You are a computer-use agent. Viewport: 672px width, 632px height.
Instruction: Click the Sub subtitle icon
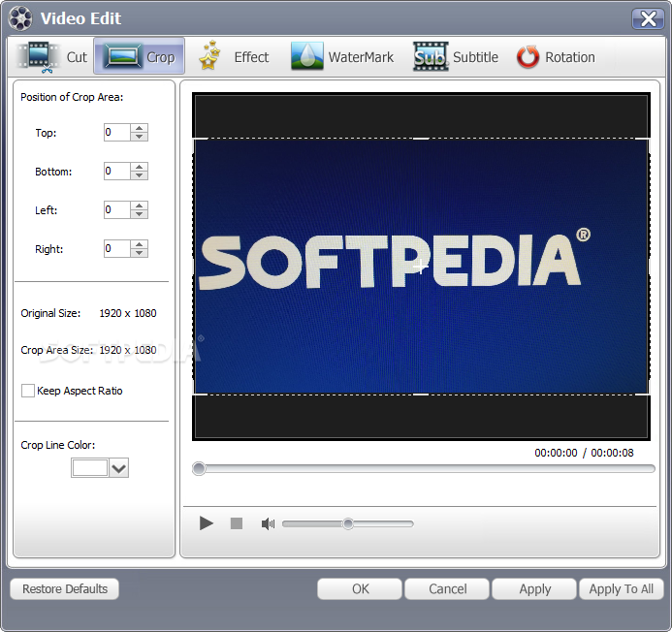click(x=431, y=56)
